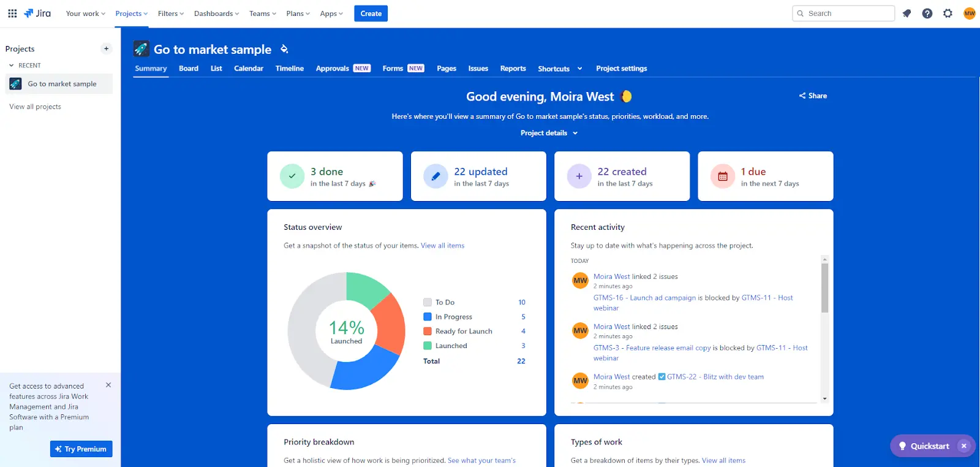The width and height of the screenshot is (980, 467).
Task: Click the 14% Launched donut chart center
Action: [347, 332]
